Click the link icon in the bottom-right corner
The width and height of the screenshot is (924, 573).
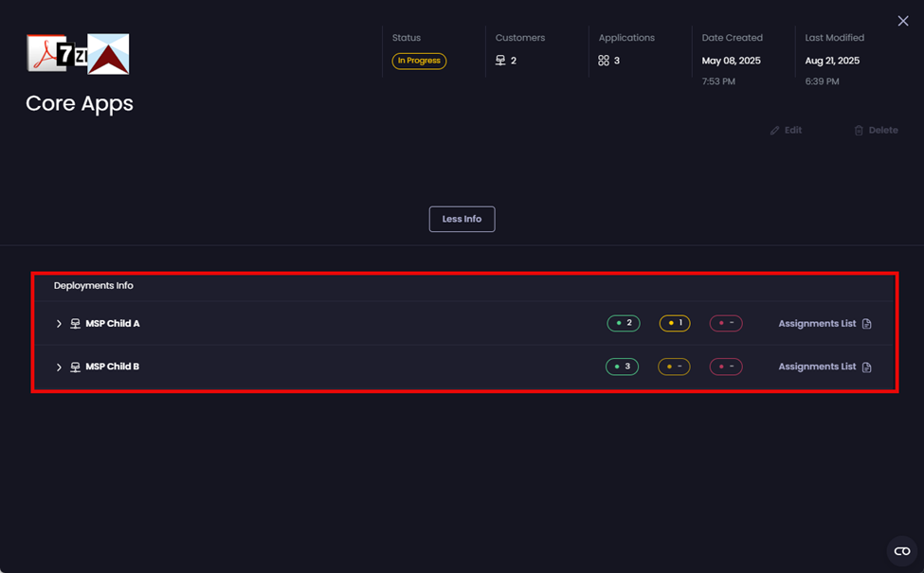tap(900, 550)
